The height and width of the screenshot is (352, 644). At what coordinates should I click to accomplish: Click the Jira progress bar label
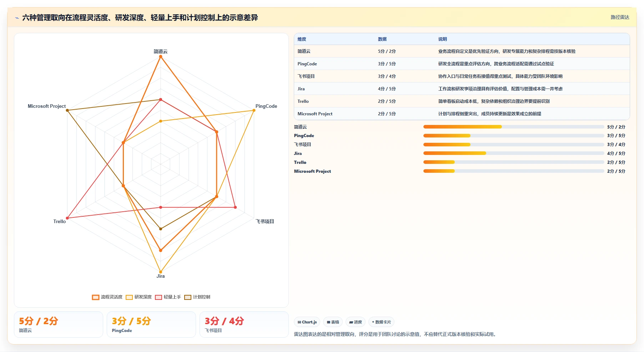point(298,154)
